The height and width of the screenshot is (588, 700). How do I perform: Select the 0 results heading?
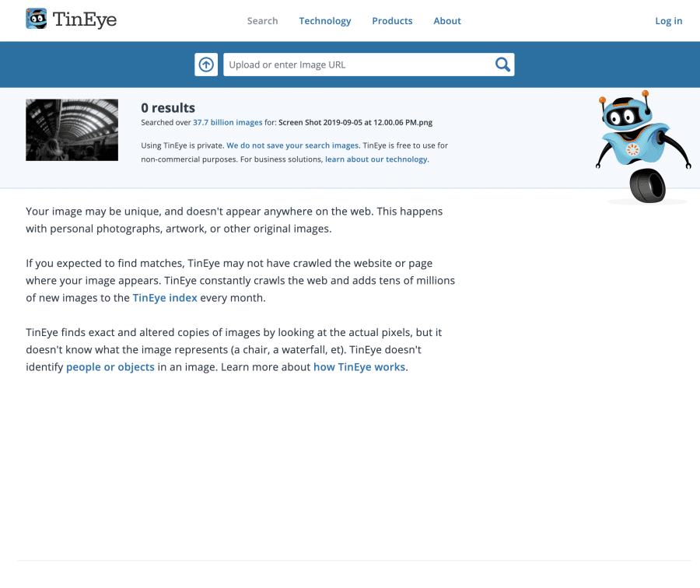point(168,107)
